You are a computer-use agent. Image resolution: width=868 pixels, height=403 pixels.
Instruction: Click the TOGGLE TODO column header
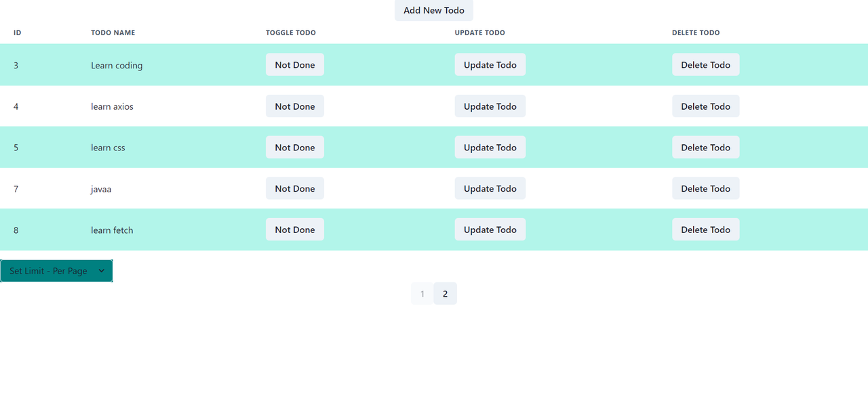click(x=291, y=33)
